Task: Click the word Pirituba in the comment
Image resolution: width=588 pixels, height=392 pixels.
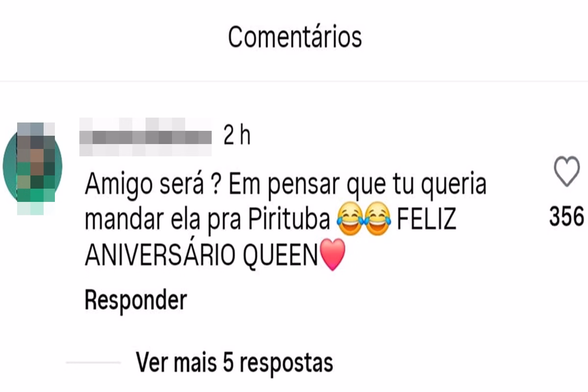Action: point(289,221)
